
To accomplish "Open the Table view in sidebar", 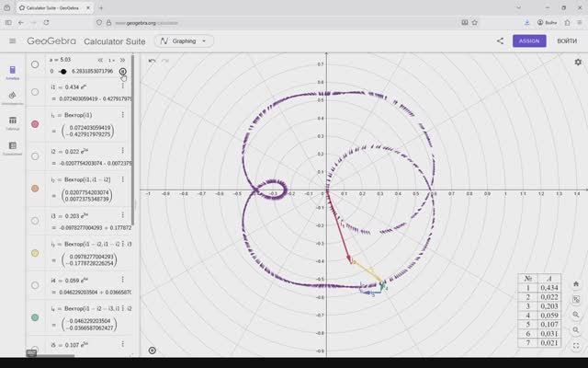I will pyautogui.click(x=12, y=122).
